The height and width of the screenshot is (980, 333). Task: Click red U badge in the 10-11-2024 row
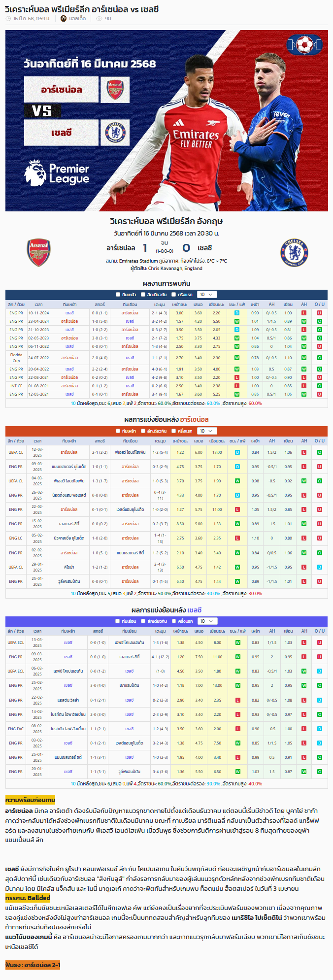[x=320, y=313]
